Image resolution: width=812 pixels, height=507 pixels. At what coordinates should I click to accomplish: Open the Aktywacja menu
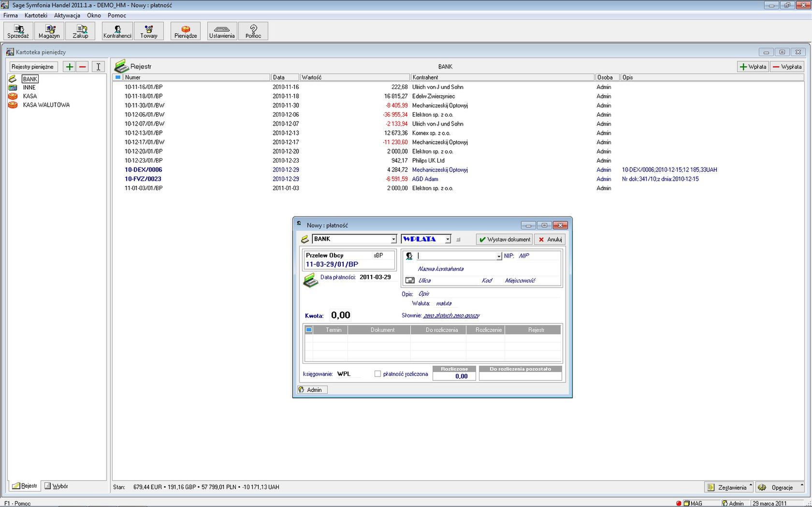click(x=67, y=15)
